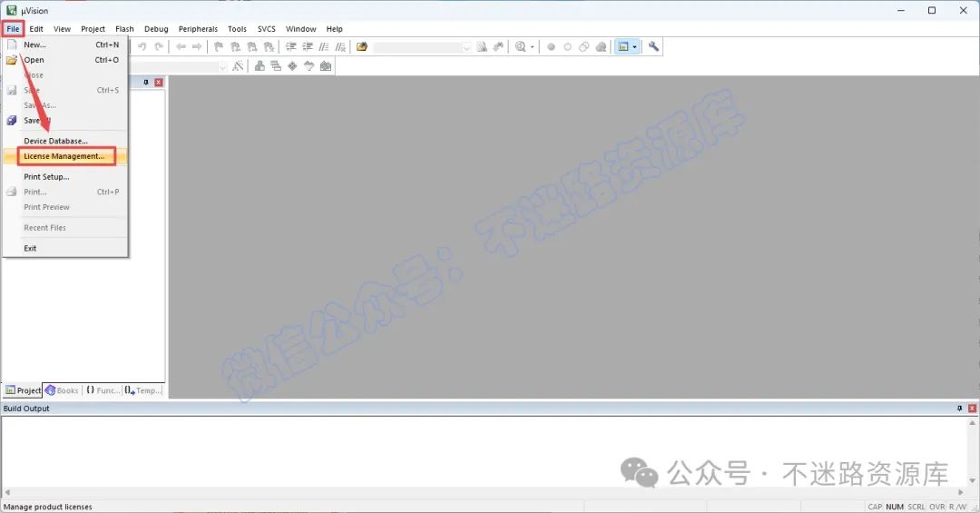The width and height of the screenshot is (980, 513).
Task: Click the Incremental Find binoculars icon
Action: (x=498, y=47)
